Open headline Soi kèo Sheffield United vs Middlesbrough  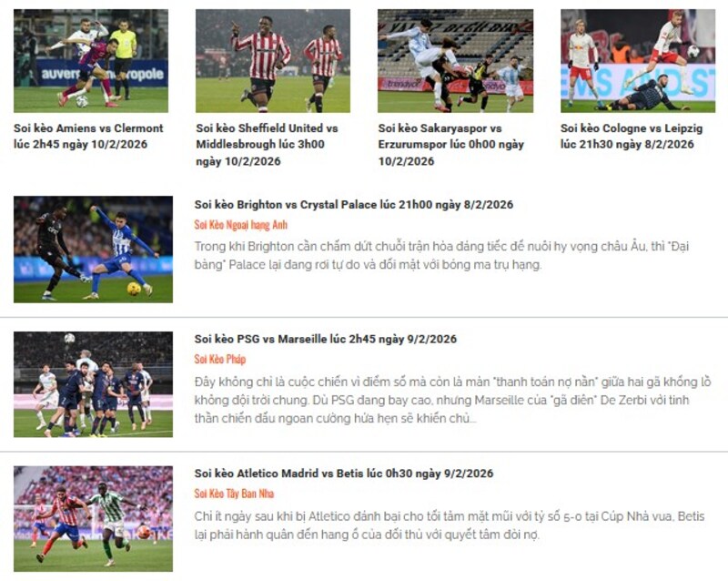click(267, 145)
